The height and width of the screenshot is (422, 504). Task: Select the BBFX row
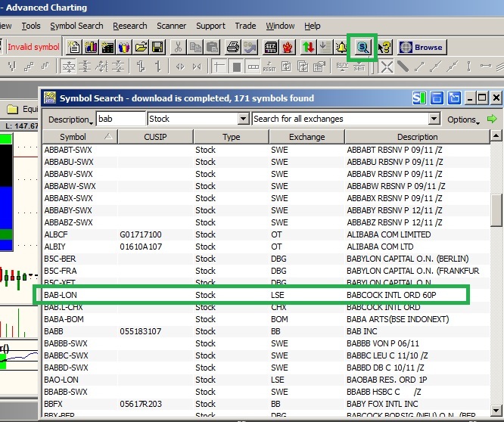pyautogui.click(x=266, y=404)
